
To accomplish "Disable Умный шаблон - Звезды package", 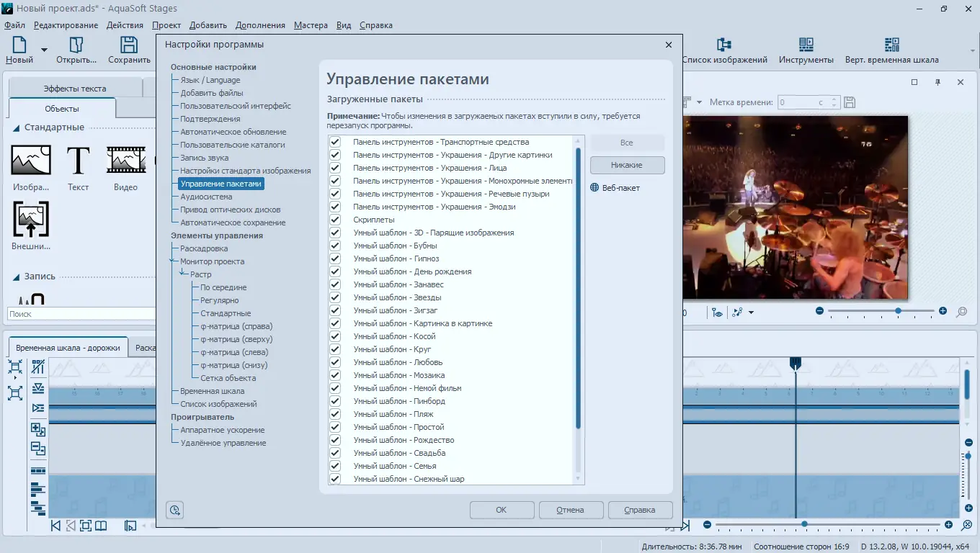I will point(335,297).
